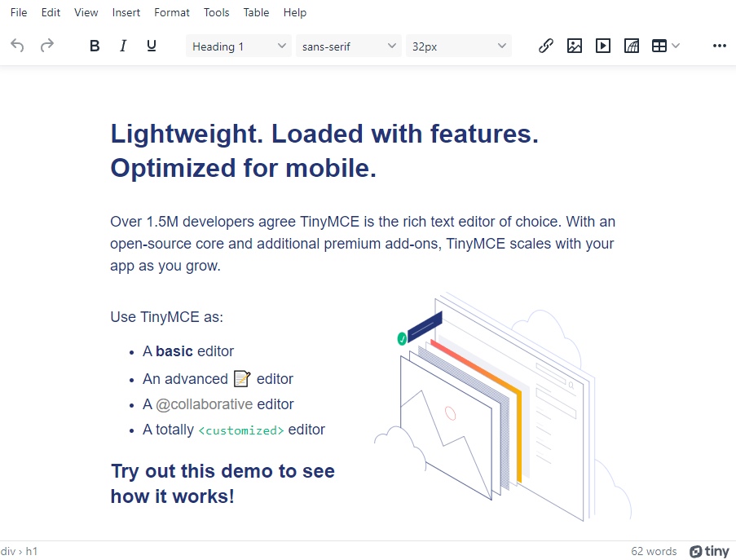Click the 62 words count
The width and height of the screenshot is (736, 560).
point(654,551)
